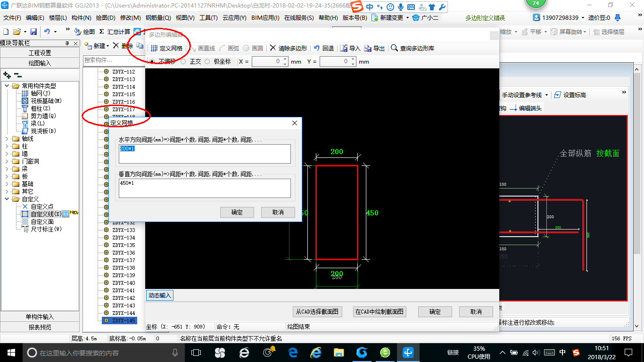Collapse 自定义 folder in tree
Viewport: 644px width, 362px height.
pyautogui.click(x=7, y=199)
